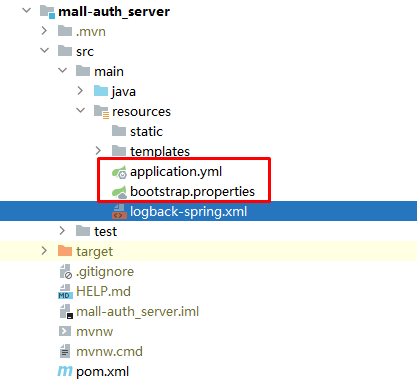Expand the test folder arrow
417x381 pixels.
pyautogui.click(x=62, y=231)
